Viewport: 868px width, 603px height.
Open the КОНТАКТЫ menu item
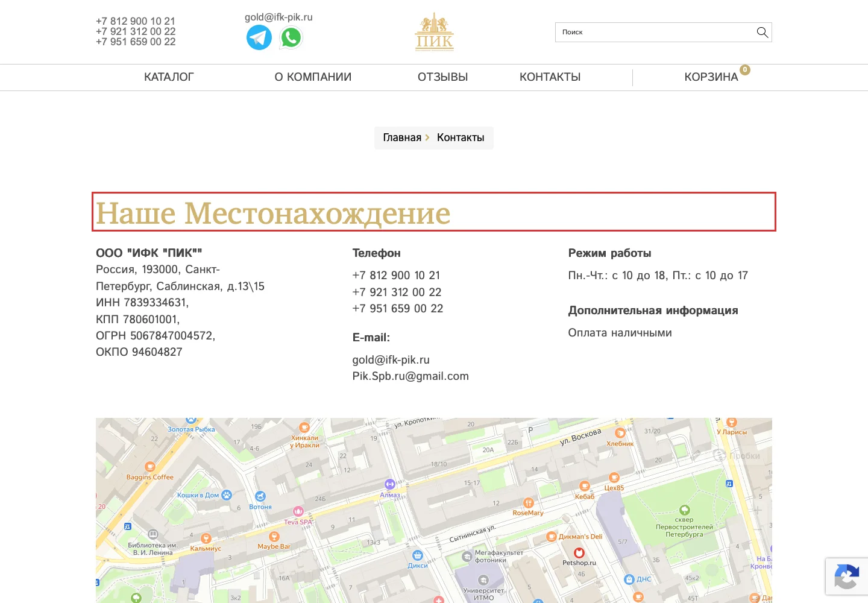[550, 77]
